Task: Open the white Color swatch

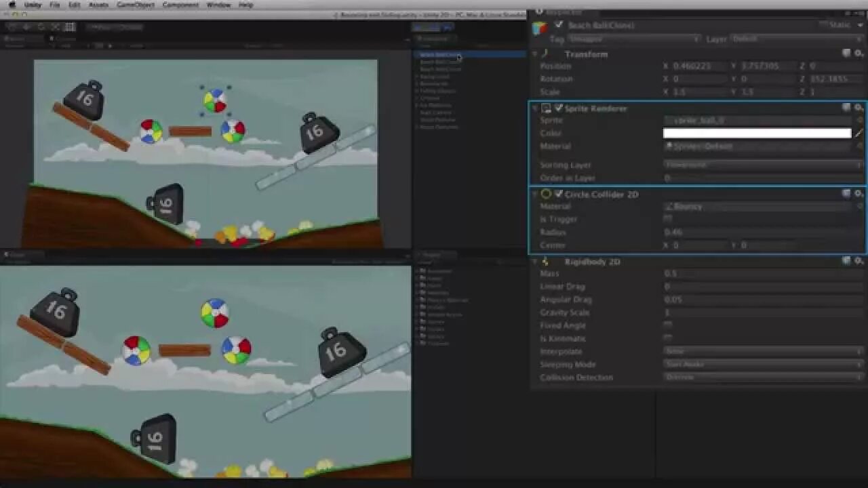Action: [x=757, y=134]
